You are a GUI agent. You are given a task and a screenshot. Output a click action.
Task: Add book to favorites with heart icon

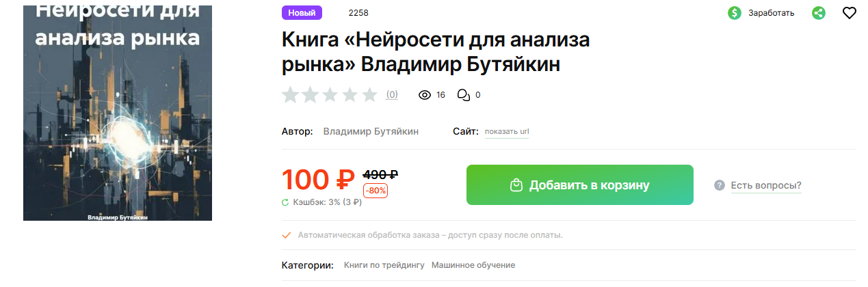coord(849,13)
